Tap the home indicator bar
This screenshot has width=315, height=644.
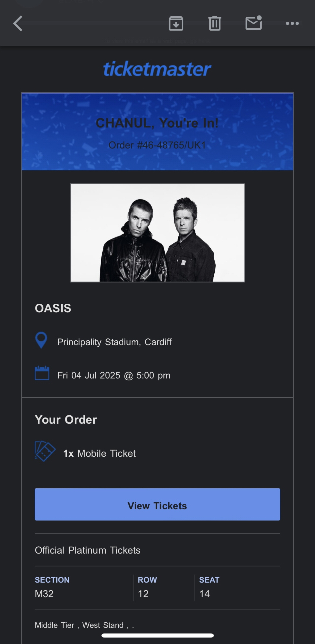pyautogui.click(x=157, y=635)
